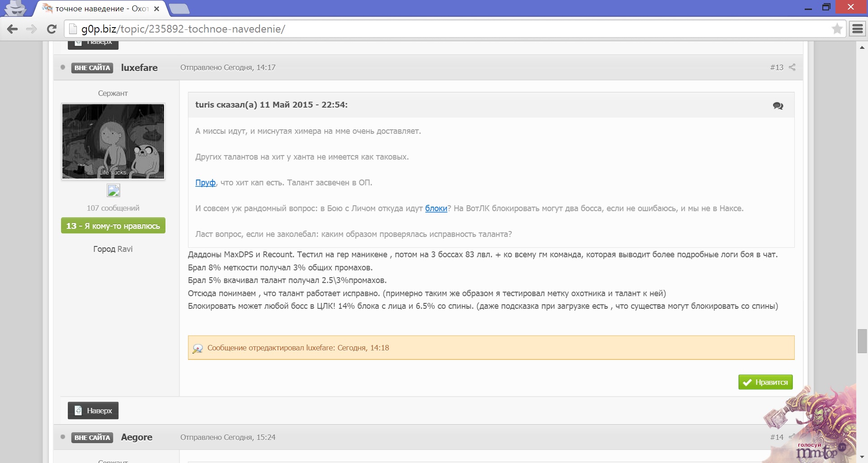The image size is (868, 463).
Task: Open a new tab button
Action: (179, 9)
